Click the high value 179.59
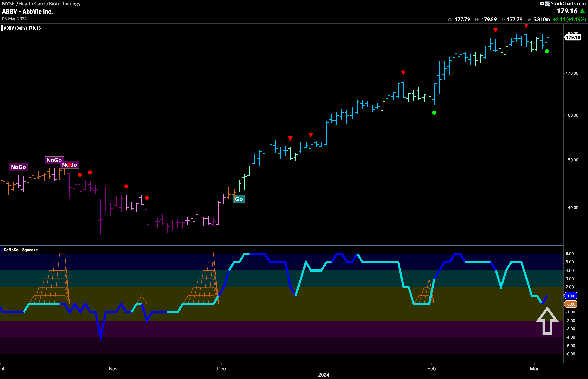Image resolution: width=588 pixels, height=379 pixels. (489, 20)
